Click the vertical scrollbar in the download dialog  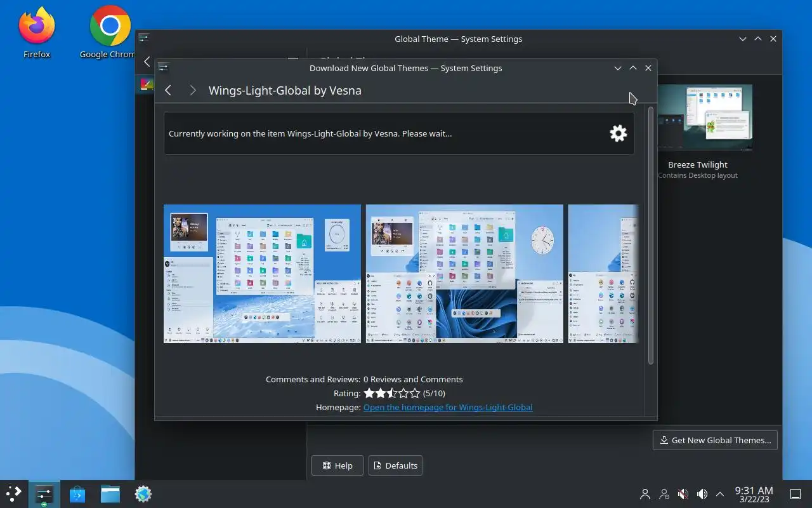point(651,235)
